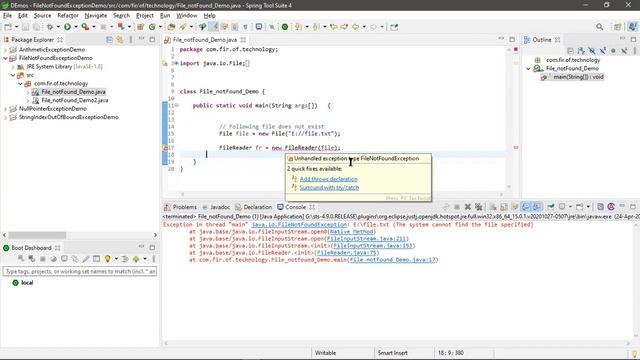Click Add throws declaration quick fix
The width and height of the screenshot is (640, 360).
[x=329, y=179]
